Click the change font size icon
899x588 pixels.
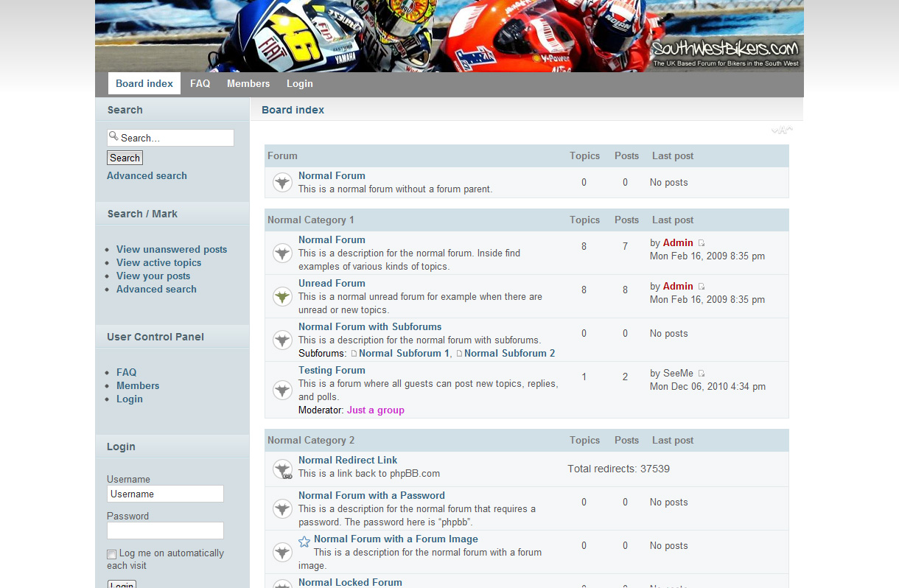tap(782, 130)
